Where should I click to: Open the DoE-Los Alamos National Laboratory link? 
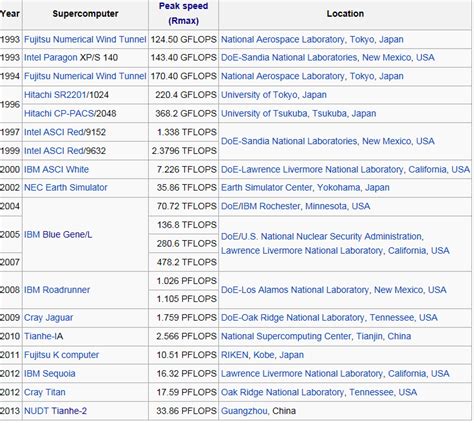[x=295, y=290]
